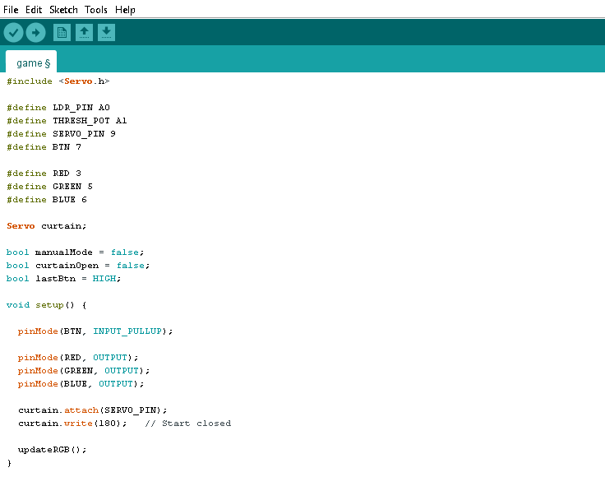Open the Edit menu
This screenshot has width=605, height=477.
[x=34, y=10]
